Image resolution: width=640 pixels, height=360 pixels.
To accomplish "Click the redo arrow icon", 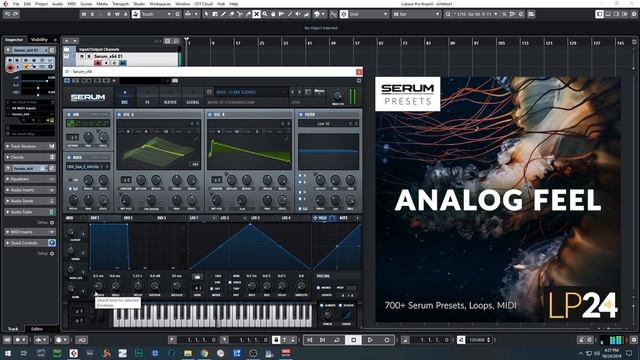I will click(x=16, y=14).
